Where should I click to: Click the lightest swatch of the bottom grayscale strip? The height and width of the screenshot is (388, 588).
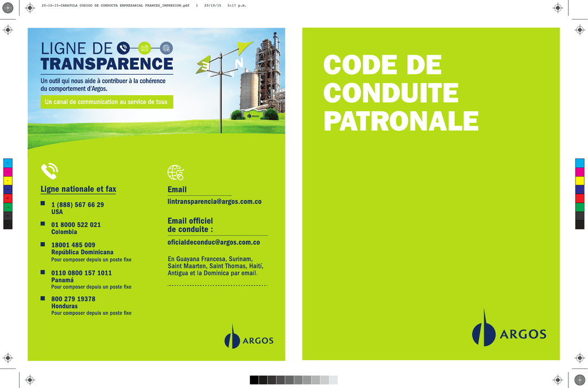(334, 380)
